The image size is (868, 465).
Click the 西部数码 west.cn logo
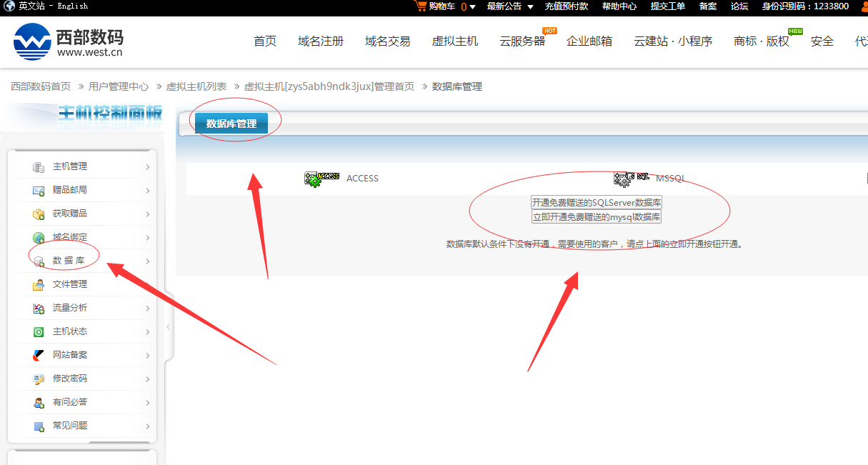pos(68,41)
